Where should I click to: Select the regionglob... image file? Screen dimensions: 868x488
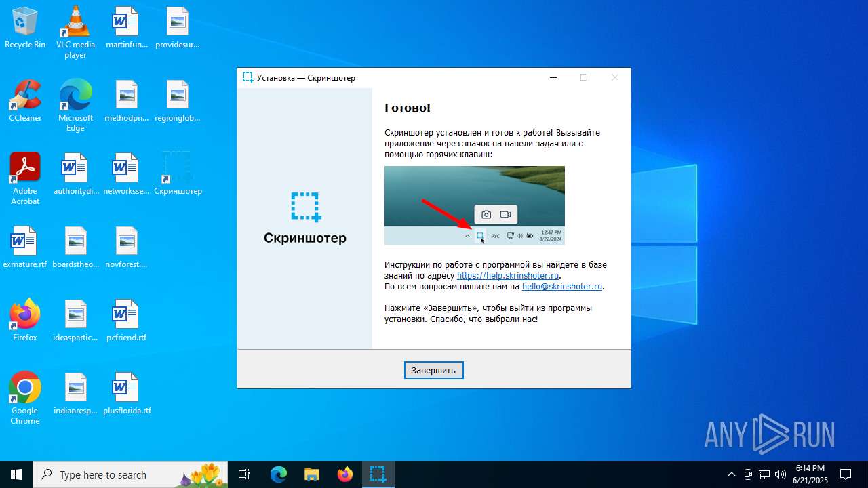178,101
